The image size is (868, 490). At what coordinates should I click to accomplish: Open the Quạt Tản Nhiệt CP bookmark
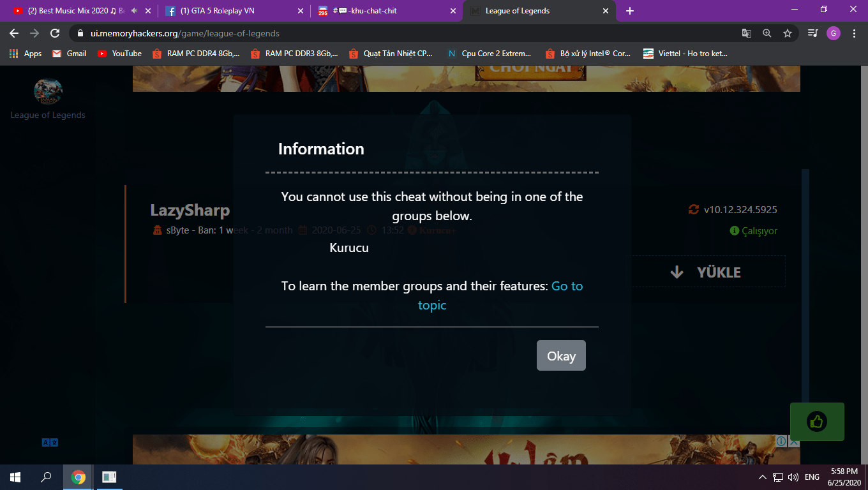[391, 54]
